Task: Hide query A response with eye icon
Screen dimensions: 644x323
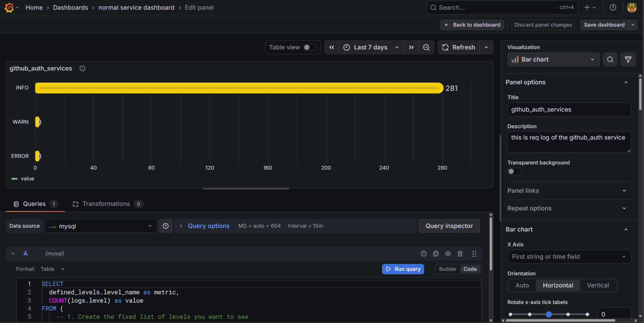Action: coord(448,254)
